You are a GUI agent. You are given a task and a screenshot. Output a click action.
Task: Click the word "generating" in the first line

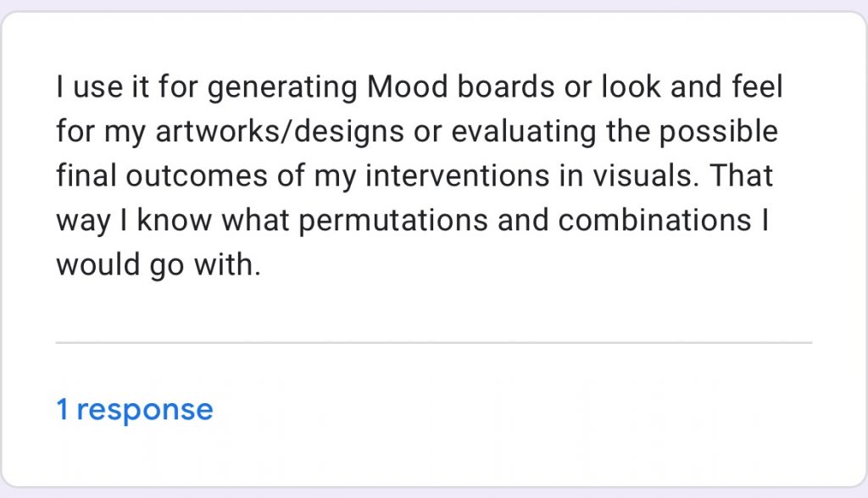(282, 87)
